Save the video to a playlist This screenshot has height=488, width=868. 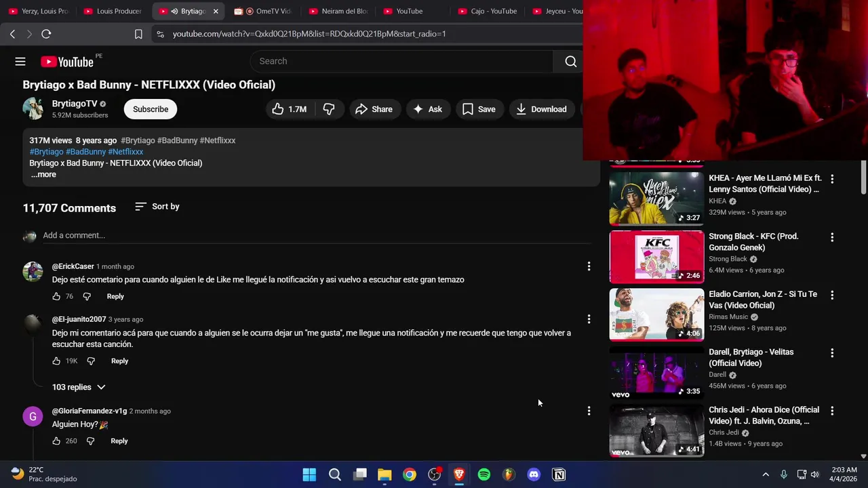click(x=479, y=109)
